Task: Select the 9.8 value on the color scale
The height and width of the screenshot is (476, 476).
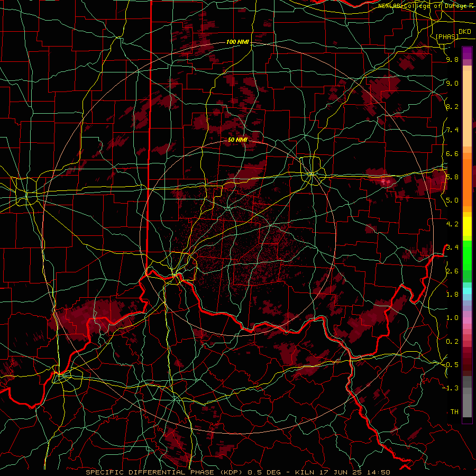Action: pyautogui.click(x=452, y=60)
